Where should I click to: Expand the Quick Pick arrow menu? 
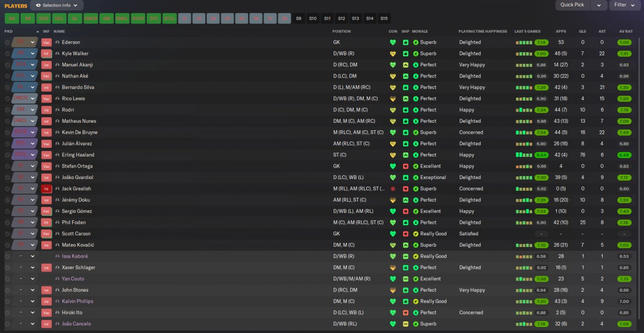pos(599,5)
